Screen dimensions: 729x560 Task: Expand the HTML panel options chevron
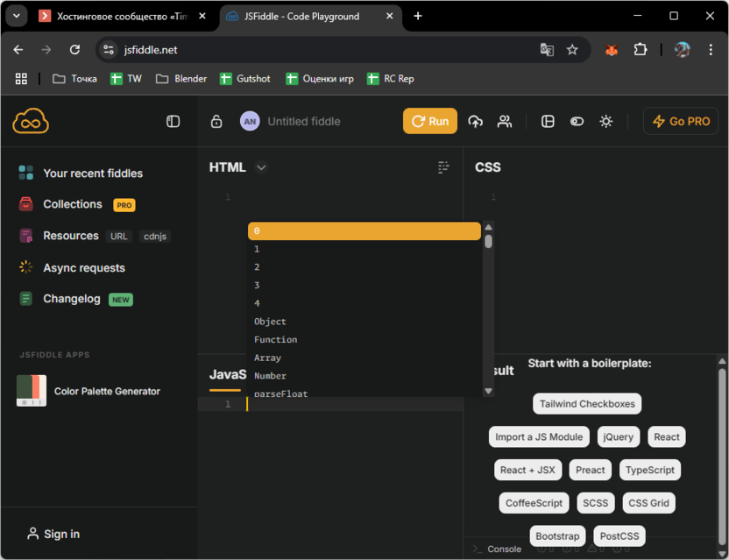[261, 167]
